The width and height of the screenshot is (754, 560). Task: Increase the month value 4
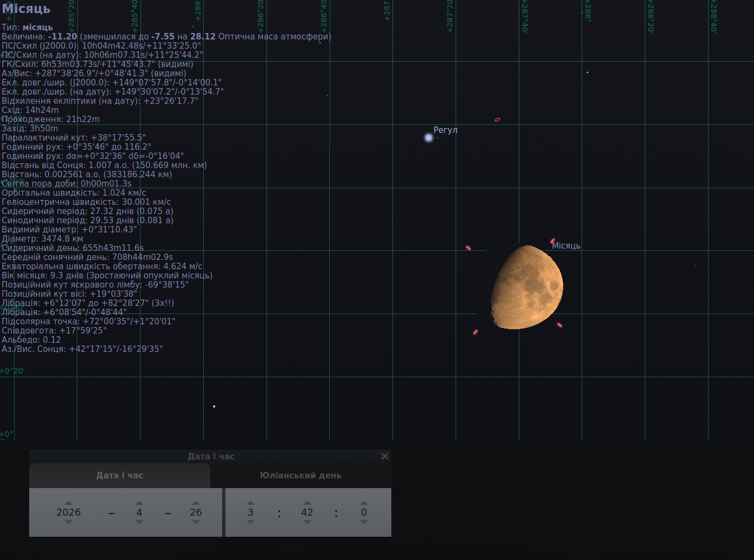(x=139, y=503)
